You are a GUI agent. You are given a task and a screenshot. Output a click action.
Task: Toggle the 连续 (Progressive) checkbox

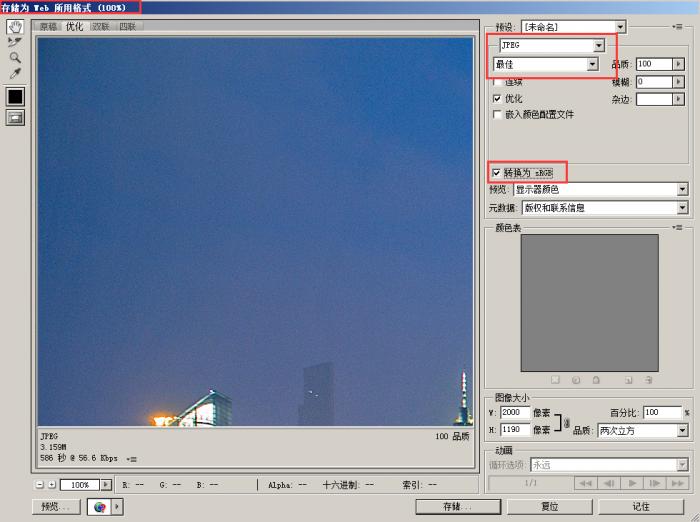[x=496, y=82]
